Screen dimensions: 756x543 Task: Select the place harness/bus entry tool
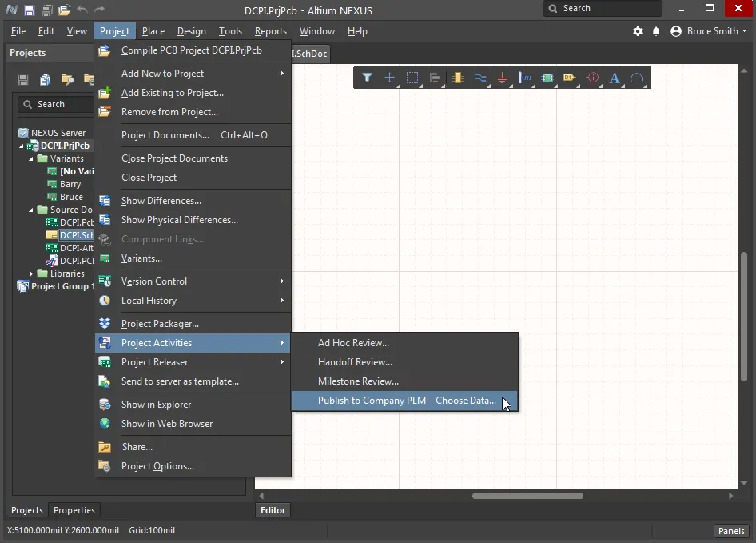coord(524,78)
